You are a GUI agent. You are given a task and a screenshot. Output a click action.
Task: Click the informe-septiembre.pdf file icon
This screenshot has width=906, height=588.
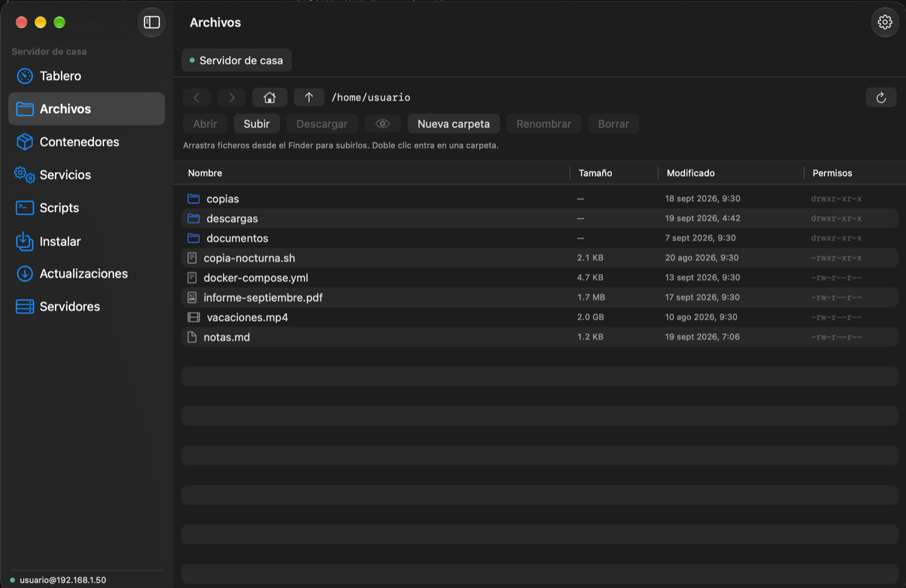click(x=192, y=297)
